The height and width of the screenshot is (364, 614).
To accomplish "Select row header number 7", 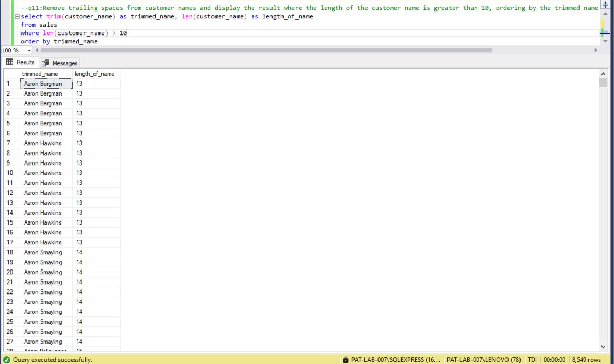I will (11, 143).
